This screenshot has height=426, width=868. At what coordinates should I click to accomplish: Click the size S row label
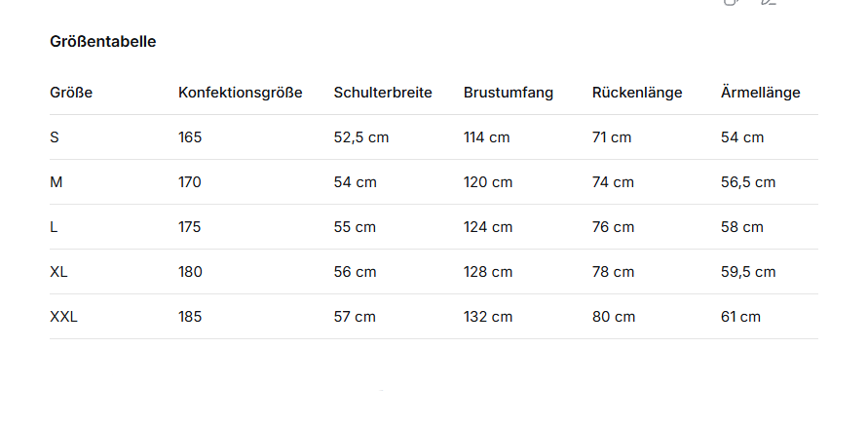55,137
